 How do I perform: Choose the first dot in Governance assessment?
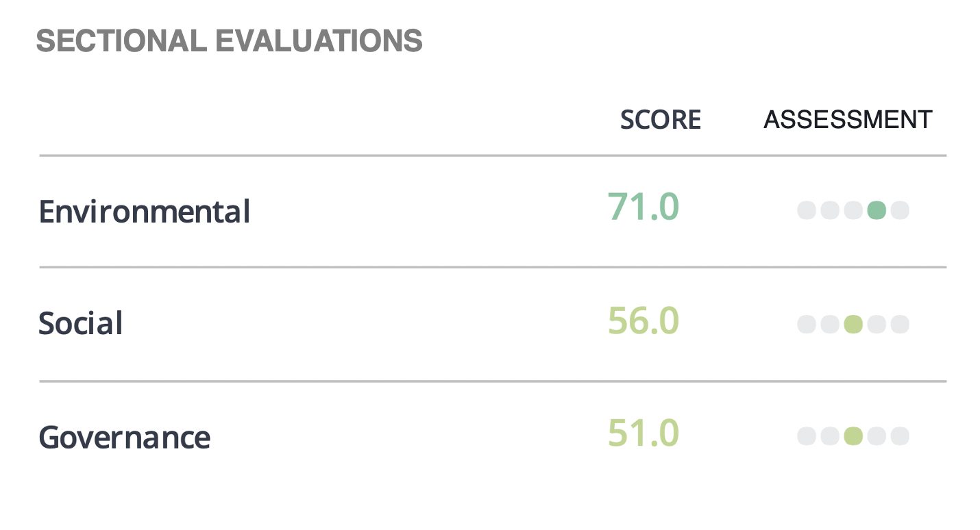[807, 436]
